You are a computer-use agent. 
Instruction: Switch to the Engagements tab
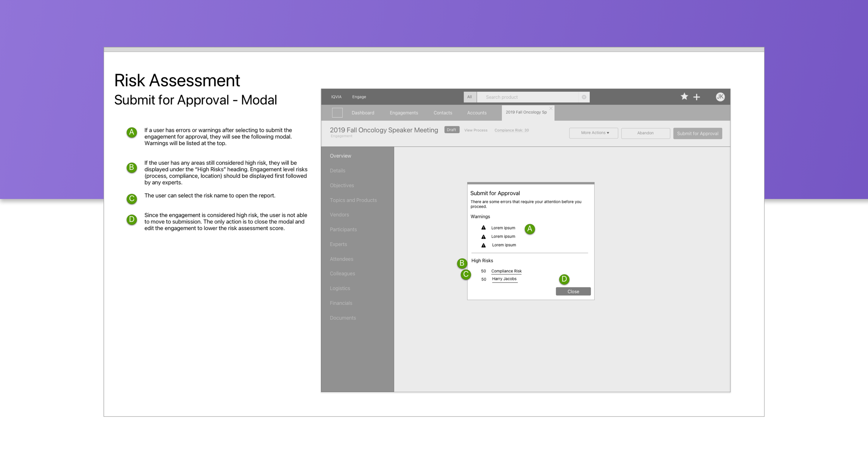[x=404, y=113]
